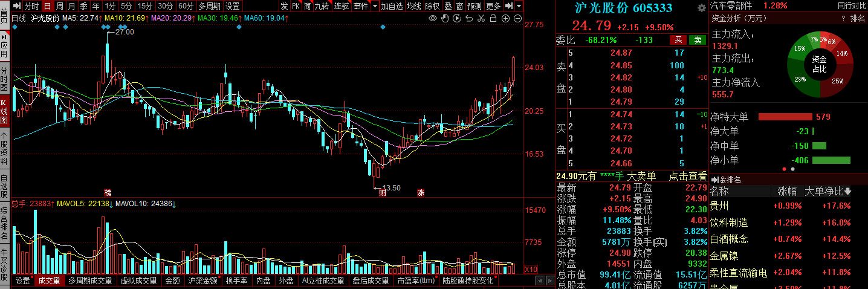
Task: Select the 季 quarterly period
Action: click(x=84, y=6)
